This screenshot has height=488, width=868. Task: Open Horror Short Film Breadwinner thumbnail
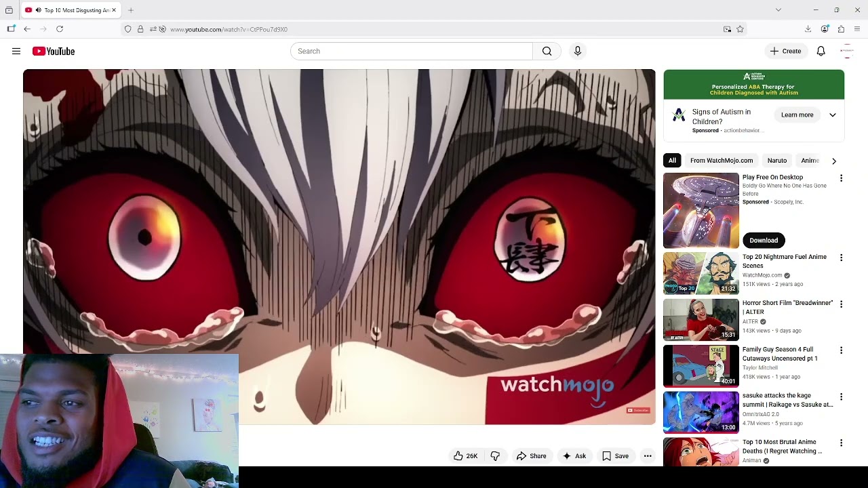[x=701, y=319]
